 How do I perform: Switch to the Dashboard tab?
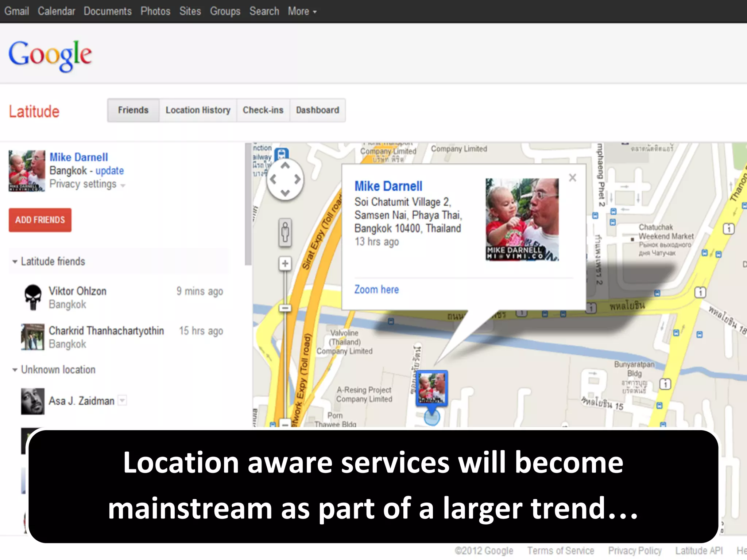(x=317, y=110)
